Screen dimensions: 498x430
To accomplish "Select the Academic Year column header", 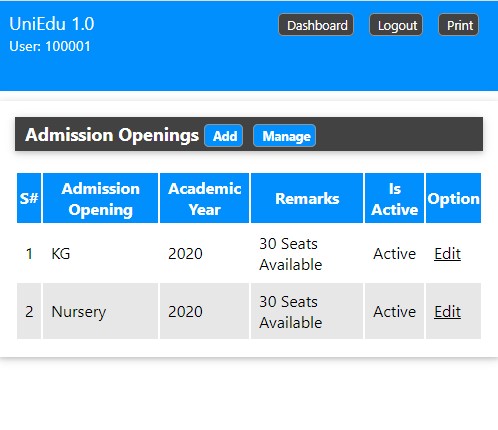I will click(x=204, y=198).
